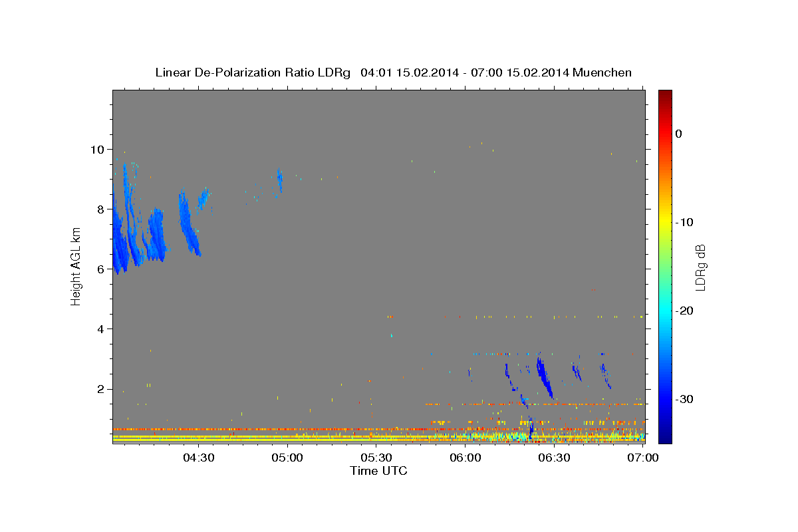
Task: Click the colorbar label 0
Action: (x=679, y=134)
